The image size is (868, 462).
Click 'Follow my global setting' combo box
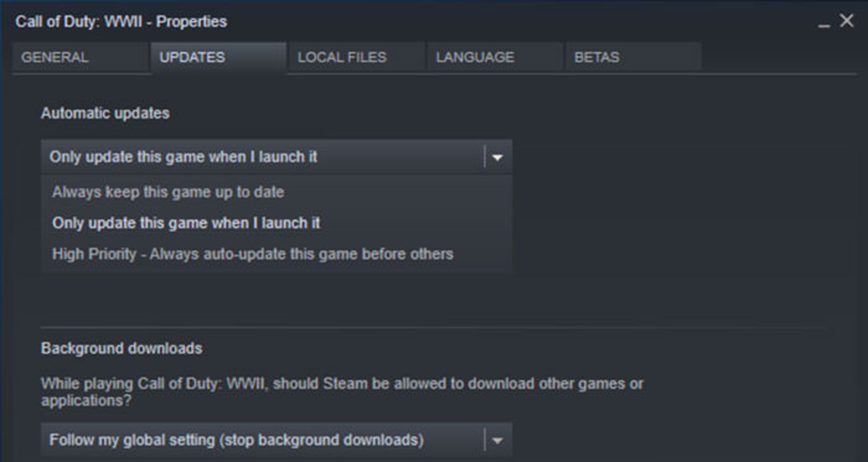[x=276, y=440]
